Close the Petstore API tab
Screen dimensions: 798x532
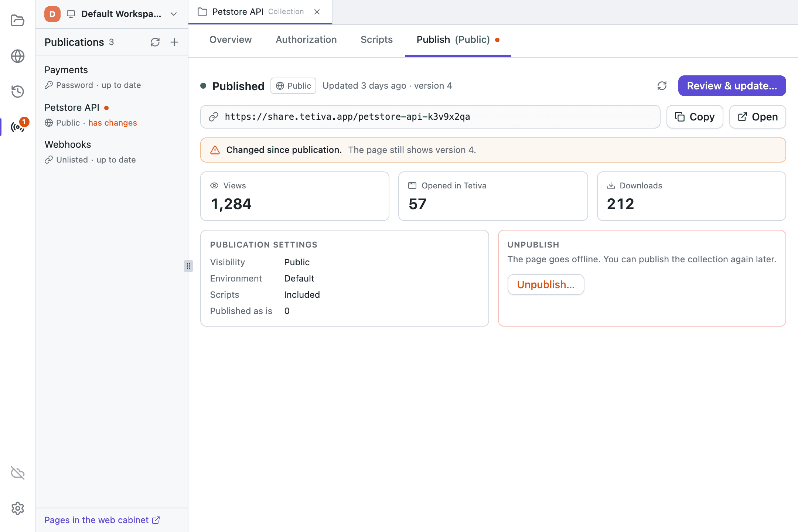(x=317, y=12)
